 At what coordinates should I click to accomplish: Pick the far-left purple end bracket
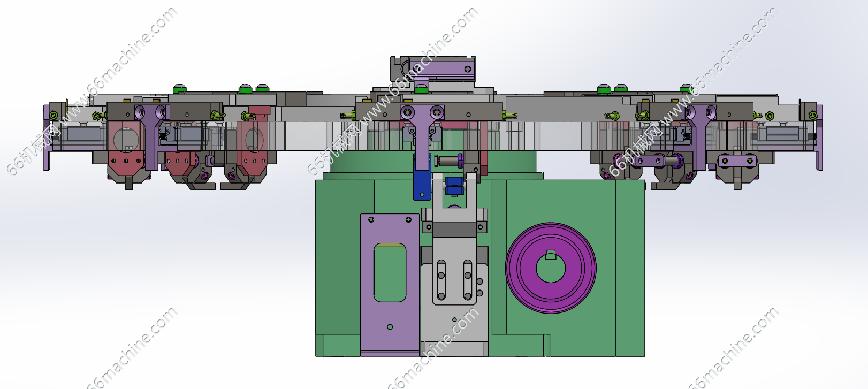coord(48,139)
